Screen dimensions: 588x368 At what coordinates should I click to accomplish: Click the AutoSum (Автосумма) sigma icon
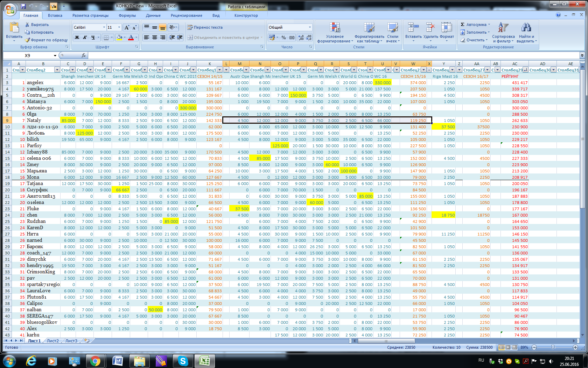(x=463, y=25)
